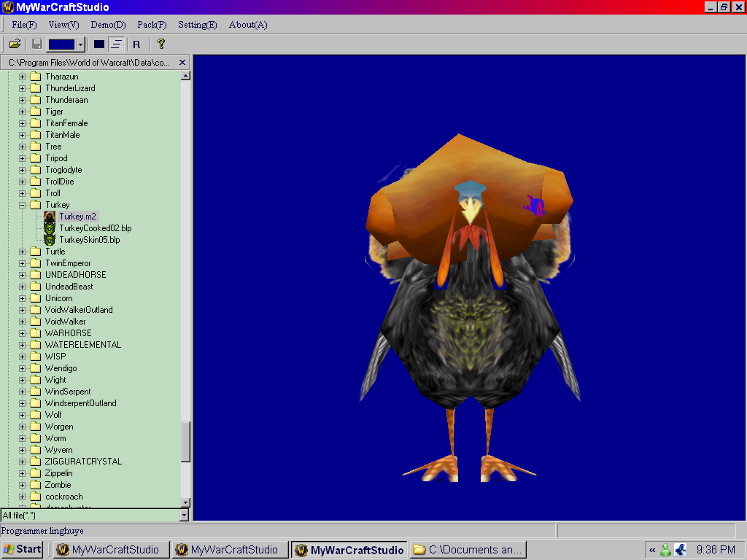The height and width of the screenshot is (560, 747).
Task: Open the File(F) menu
Action: (x=24, y=25)
